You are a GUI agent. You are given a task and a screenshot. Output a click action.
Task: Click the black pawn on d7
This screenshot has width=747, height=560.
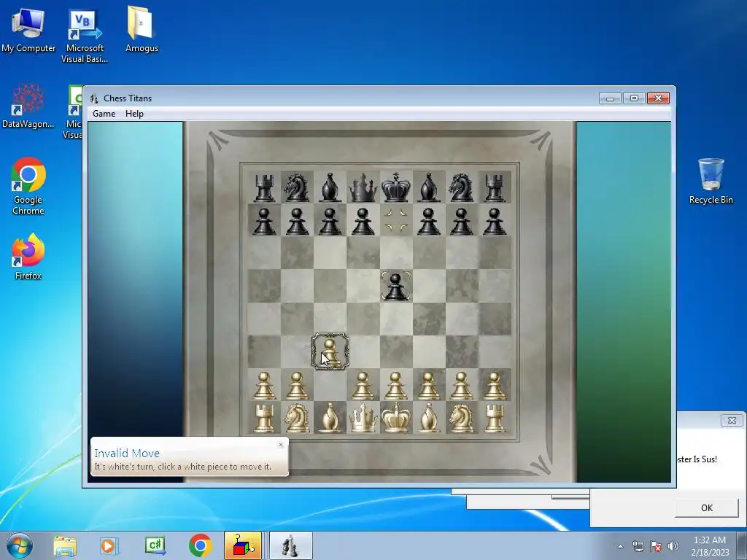(363, 221)
